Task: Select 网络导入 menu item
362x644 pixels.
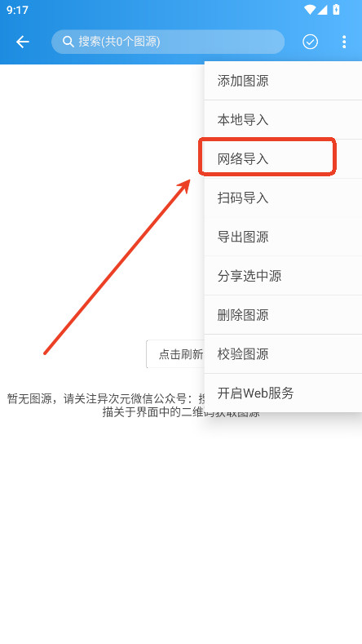Action: tap(283, 159)
